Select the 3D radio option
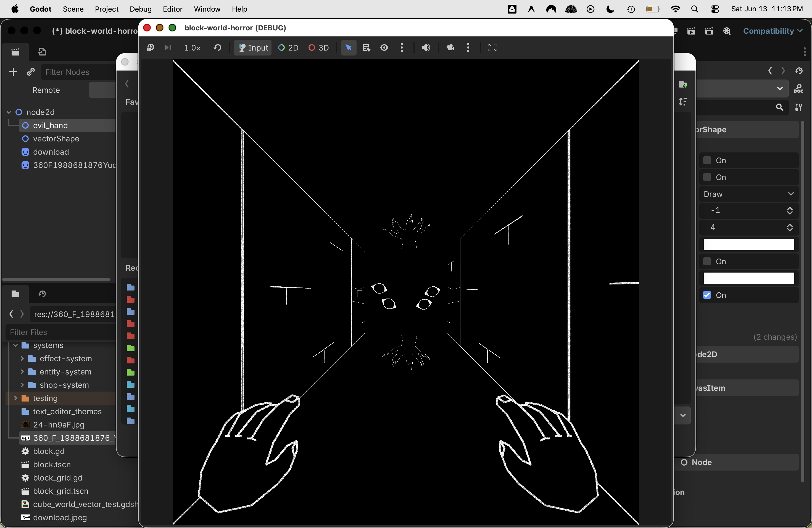 [319, 48]
